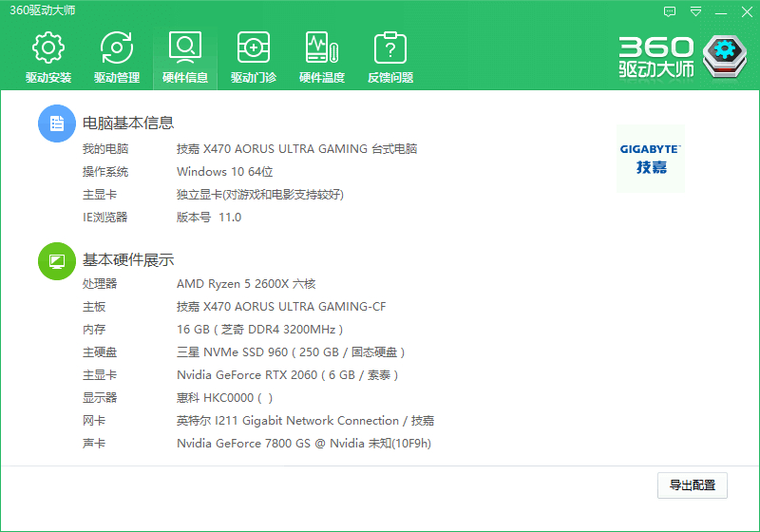Click the 主板 label

coord(94,307)
